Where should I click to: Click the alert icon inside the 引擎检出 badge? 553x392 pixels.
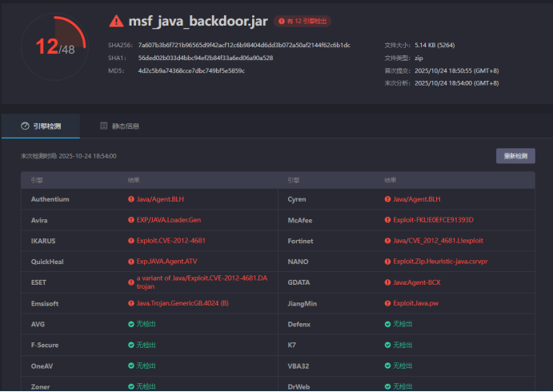coord(282,21)
